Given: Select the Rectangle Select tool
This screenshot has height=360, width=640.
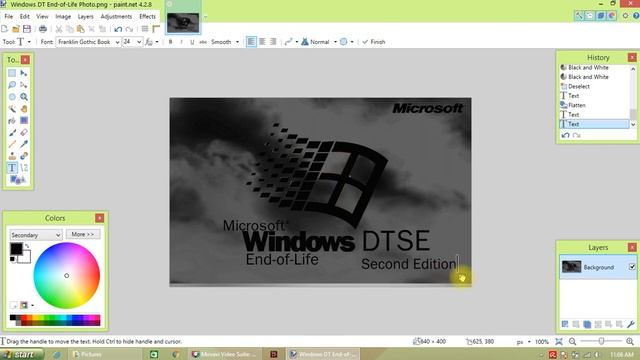Looking at the screenshot, I should tap(12, 73).
